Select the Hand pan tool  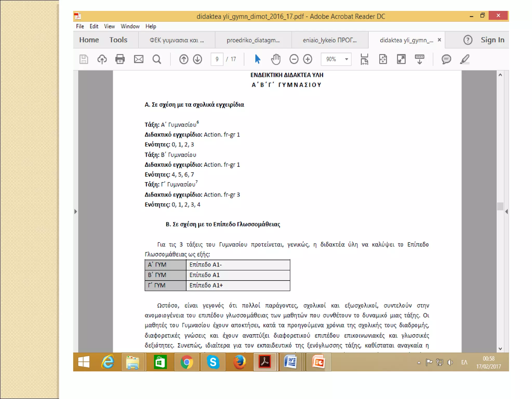point(276,59)
